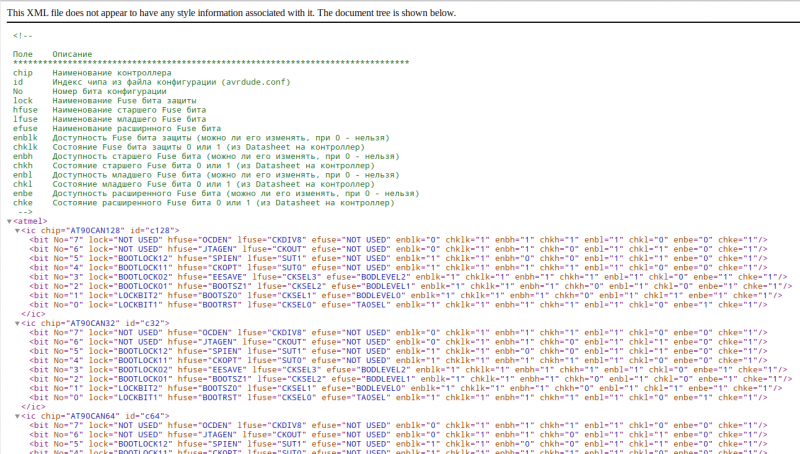The image size is (800, 454).
Task: Select bit No="5" row under AT90CAN64
Action: pyautogui.click(x=398, y=444)
